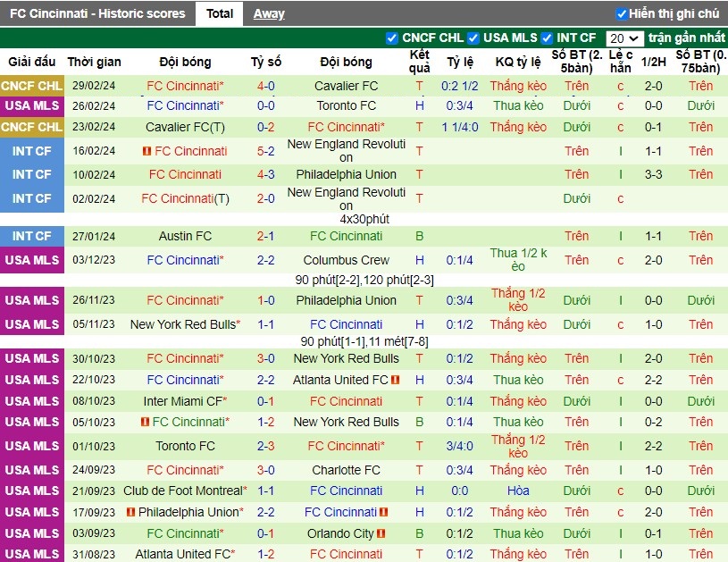Click the 2-1 score on 27/01/24
The image size is (728, 562).
point(266,236)
